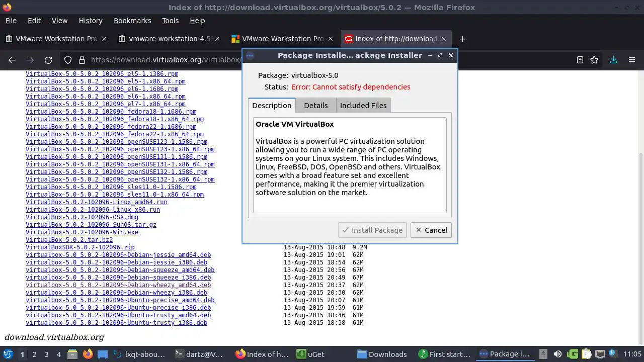Open the Tools menu
This screenshot has height=362, width=644.
pyautogui.click(x=170, y=21)
